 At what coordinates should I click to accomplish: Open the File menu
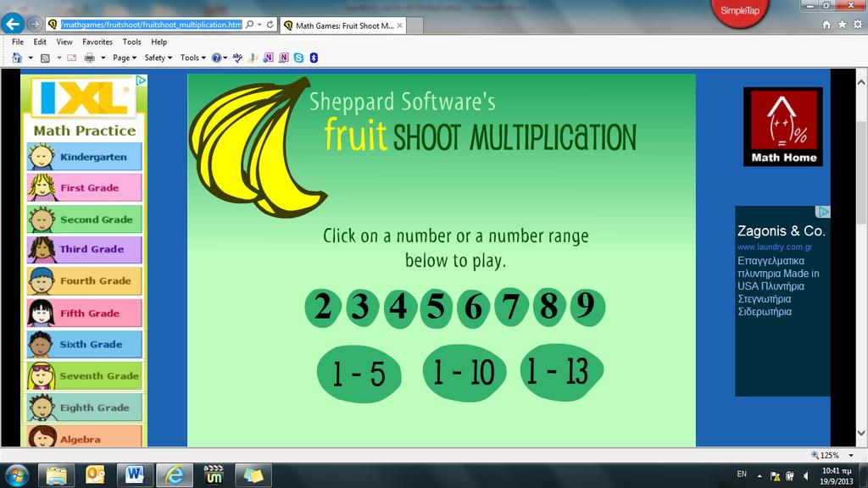click(x=18, y=42)
